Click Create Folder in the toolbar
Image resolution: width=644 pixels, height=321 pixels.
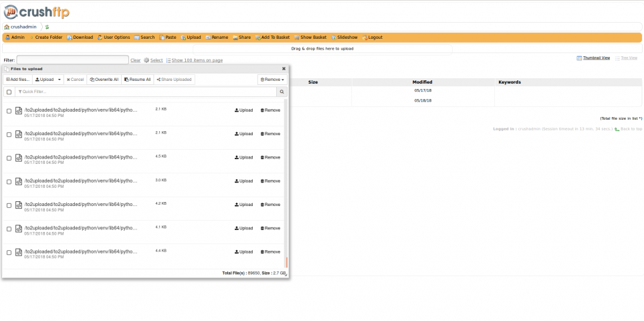45,37
